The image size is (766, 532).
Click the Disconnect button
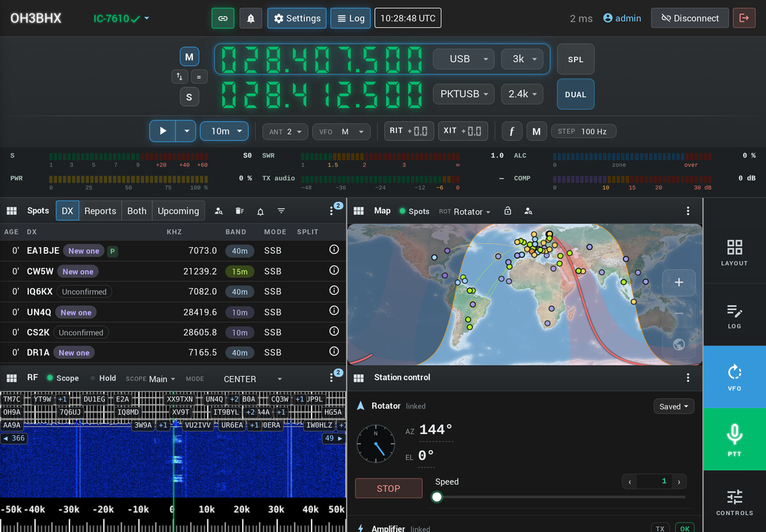pyautogui.click(x=689, y=18)
